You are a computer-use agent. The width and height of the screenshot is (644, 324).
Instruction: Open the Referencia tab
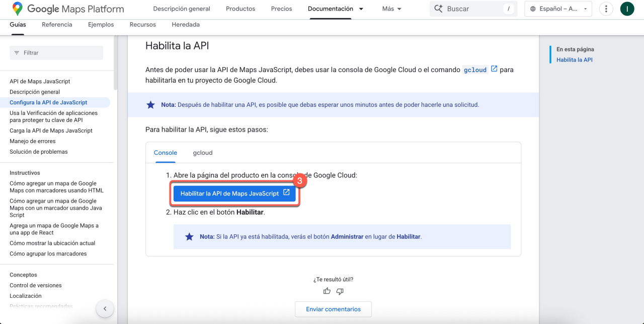(57, 24)
